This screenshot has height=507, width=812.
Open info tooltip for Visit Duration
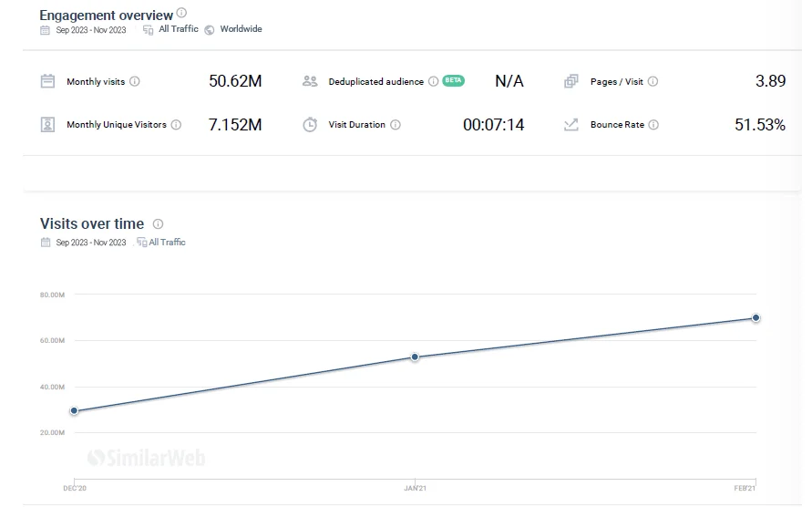pyautogui.click(x=396, y=124)
